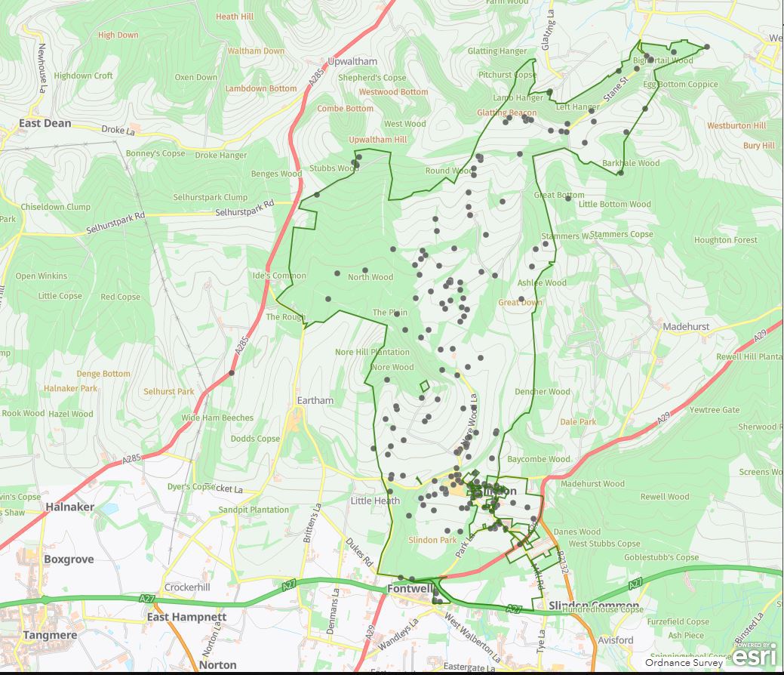Image resolution: width=784 pixels, height=675 pixels.
Task: Select the East Dean village label
Action: pyautogui.click(x=45, y=123)
